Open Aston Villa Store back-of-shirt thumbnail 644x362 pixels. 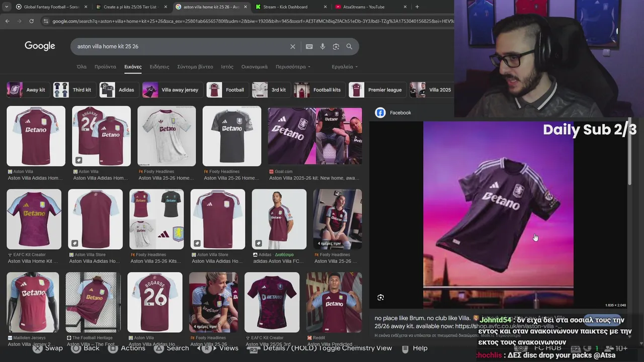click(x=95, y=219)
